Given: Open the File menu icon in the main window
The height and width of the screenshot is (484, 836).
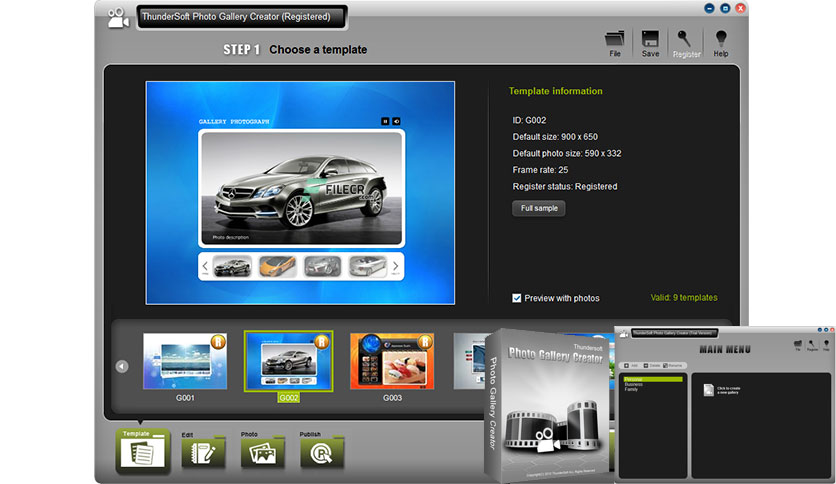Looking at the screenshot, I should [615, 43].
